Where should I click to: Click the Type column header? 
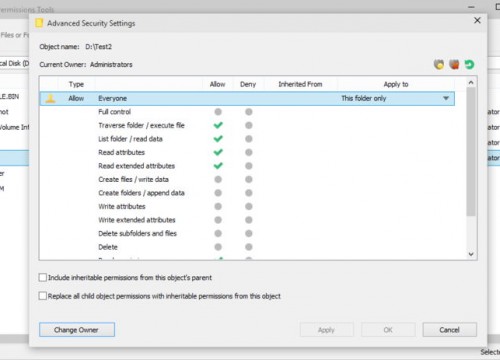[76, 84]
